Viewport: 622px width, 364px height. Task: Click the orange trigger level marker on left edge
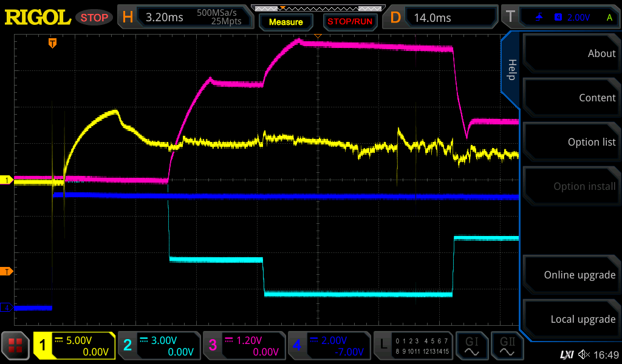pos(7,271)
